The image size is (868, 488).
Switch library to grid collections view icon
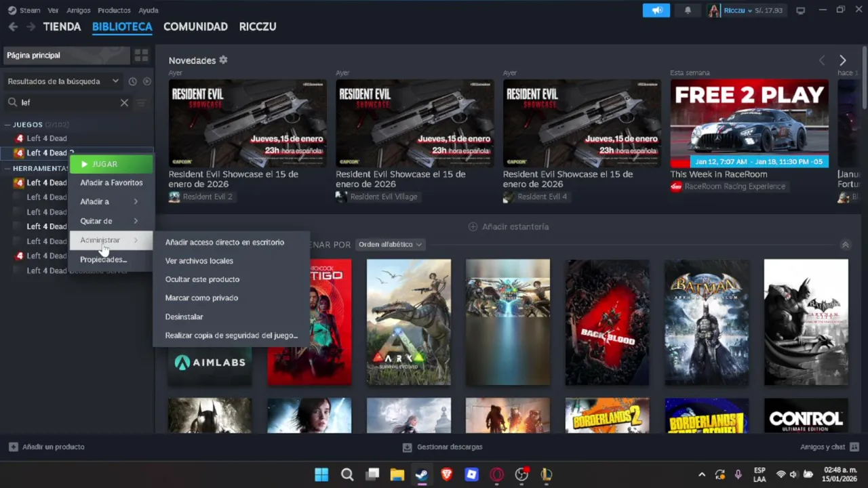point(141,56)
